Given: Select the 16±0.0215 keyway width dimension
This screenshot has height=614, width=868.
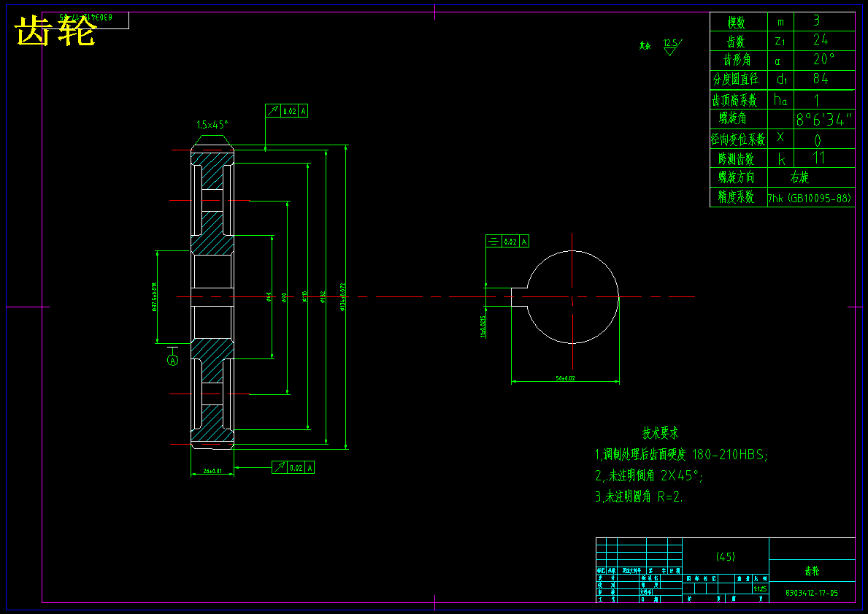Looking at the screenshot, I should pyautogui.click(x=483, y=326).
